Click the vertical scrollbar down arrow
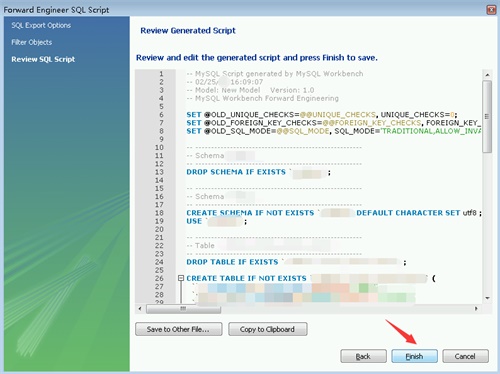Screen dimensions: 500x374 (487, 298)
